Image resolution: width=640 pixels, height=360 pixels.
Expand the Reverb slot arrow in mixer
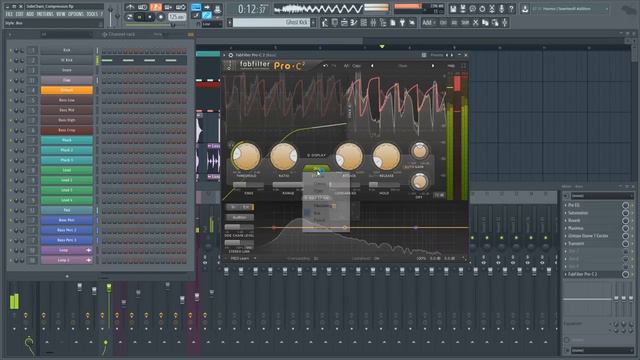coord(565,220)
